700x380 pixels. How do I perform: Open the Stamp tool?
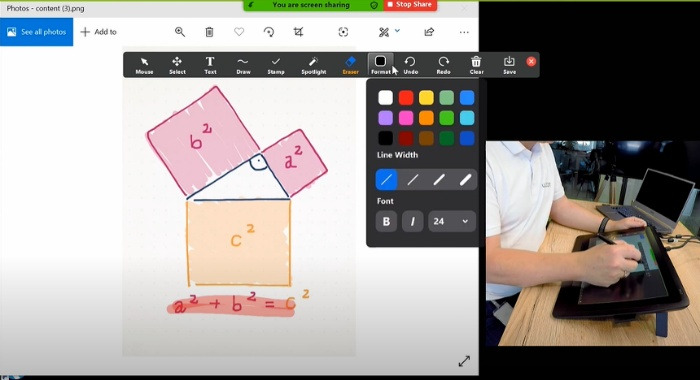(276, 65)
